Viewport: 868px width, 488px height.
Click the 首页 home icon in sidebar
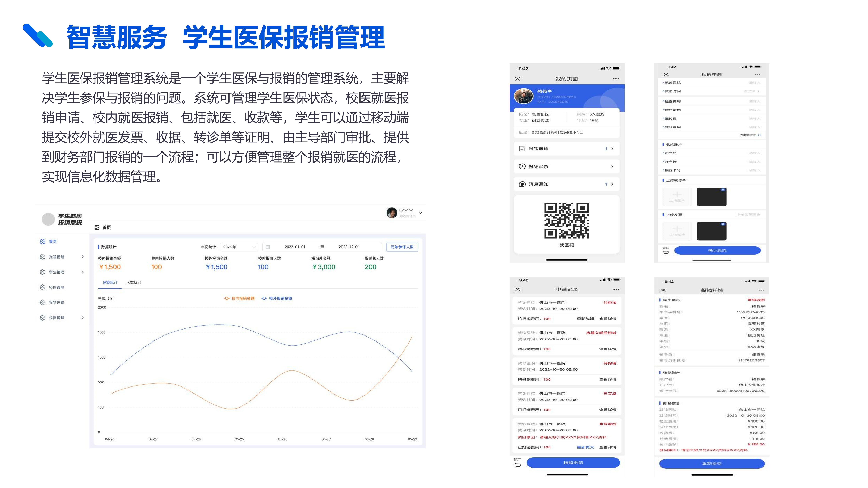click(42, 242)
